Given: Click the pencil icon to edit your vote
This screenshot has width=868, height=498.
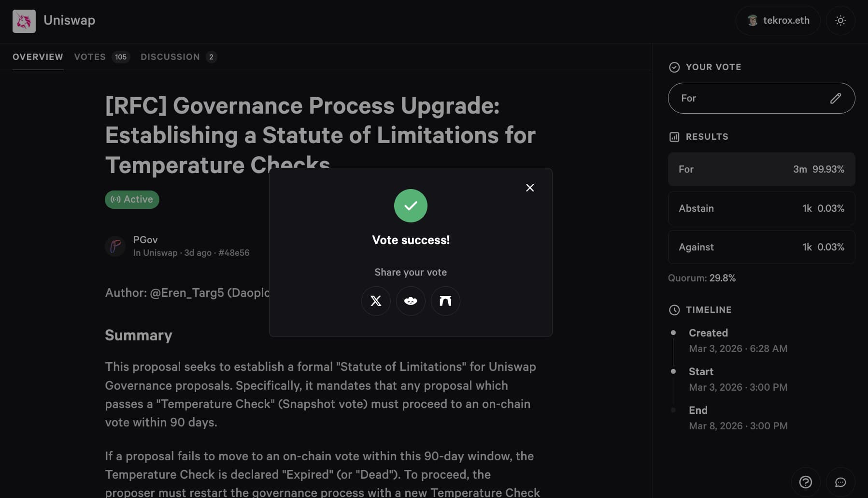Looking at the screenshot, I should (x=836, y=98).
